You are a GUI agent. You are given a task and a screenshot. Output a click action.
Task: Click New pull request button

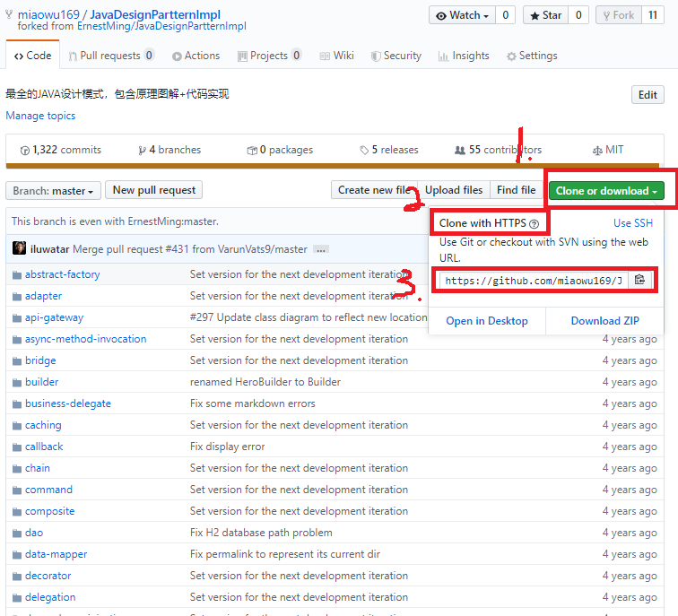pos(154,190)
